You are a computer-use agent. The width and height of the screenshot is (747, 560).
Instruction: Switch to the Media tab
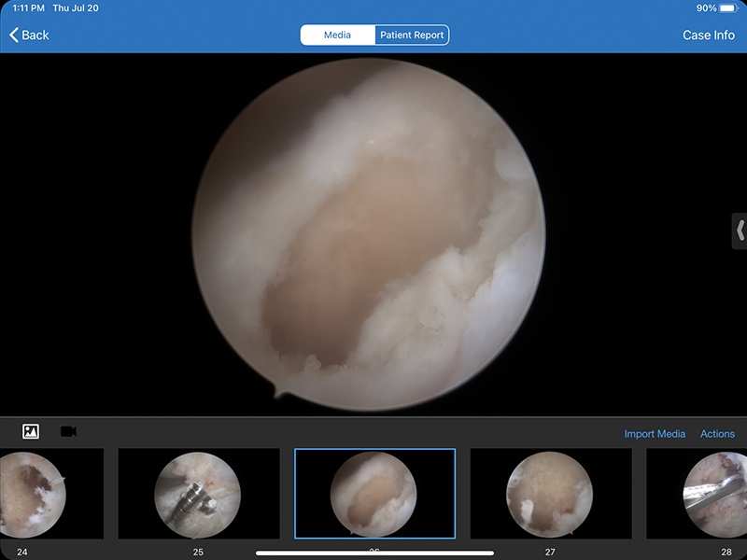coord(337,35)
